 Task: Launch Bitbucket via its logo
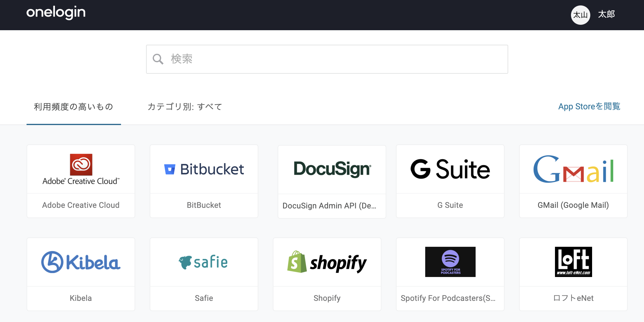(204, 169)
